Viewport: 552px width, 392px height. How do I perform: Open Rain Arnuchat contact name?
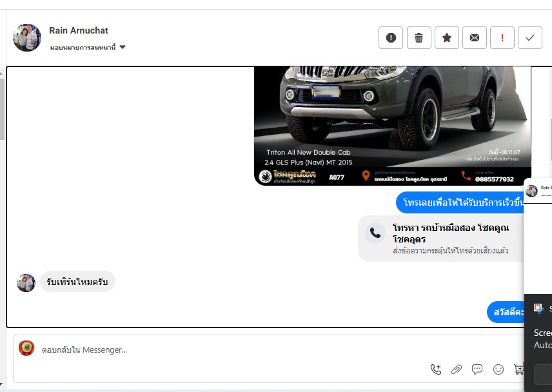pyautogui.click(x=79, y=30)
